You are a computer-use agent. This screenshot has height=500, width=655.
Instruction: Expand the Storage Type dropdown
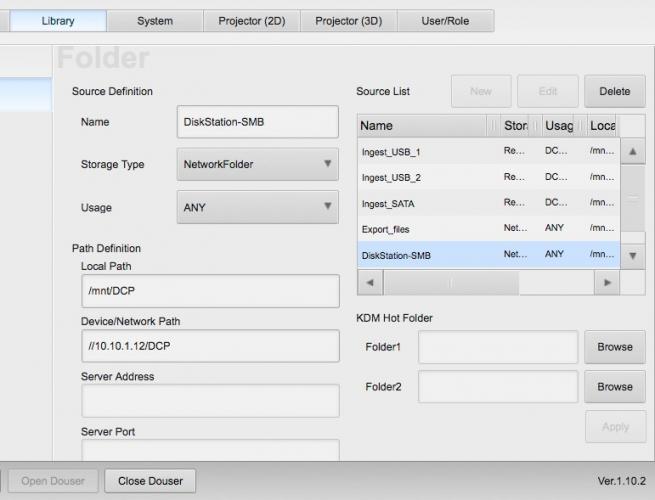[x=258, y=164]
